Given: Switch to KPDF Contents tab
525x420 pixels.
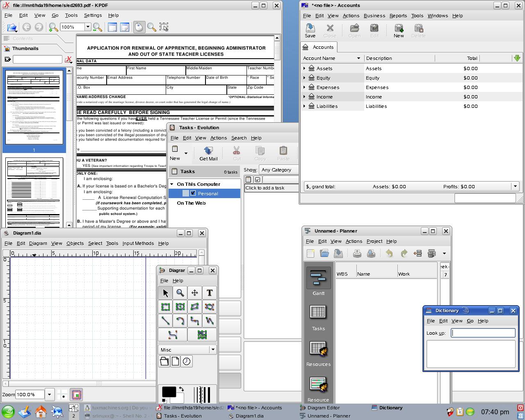Looking at the screenshot, I should click(23, 39).
